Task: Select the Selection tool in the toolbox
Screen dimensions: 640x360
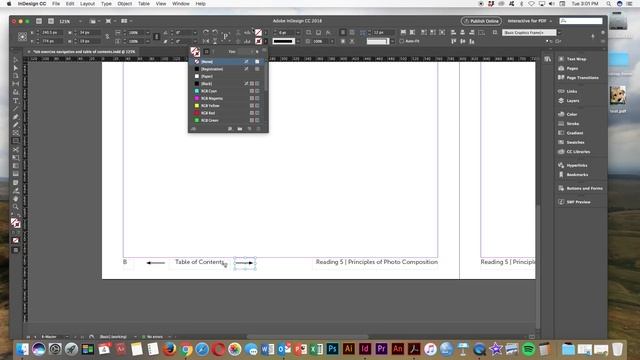Action: point(16,60)
